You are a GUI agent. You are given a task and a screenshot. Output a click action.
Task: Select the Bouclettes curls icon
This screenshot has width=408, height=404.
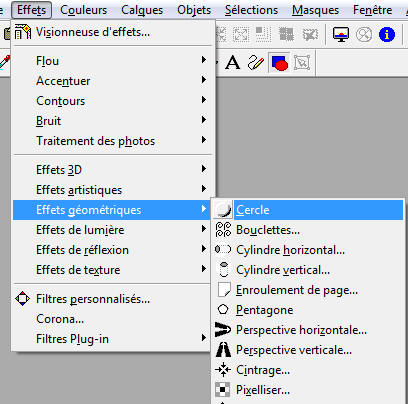(x=223, y=230)
